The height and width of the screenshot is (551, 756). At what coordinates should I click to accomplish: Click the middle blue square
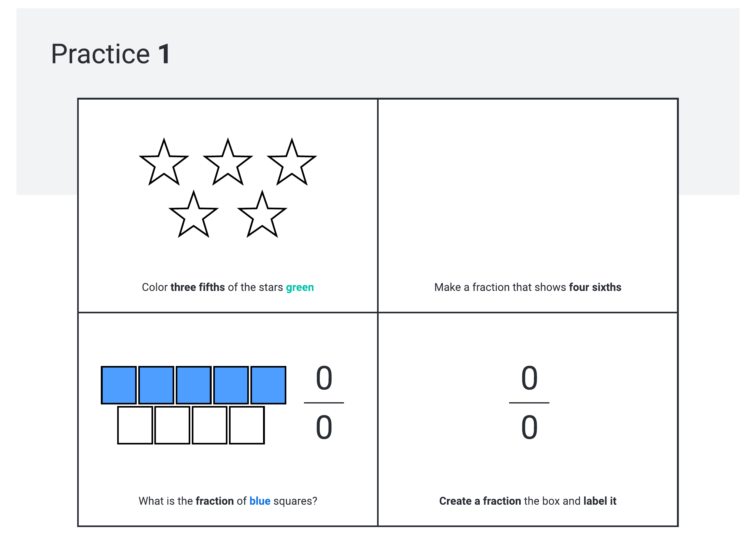pyautogui.click(x=194, y=385)
